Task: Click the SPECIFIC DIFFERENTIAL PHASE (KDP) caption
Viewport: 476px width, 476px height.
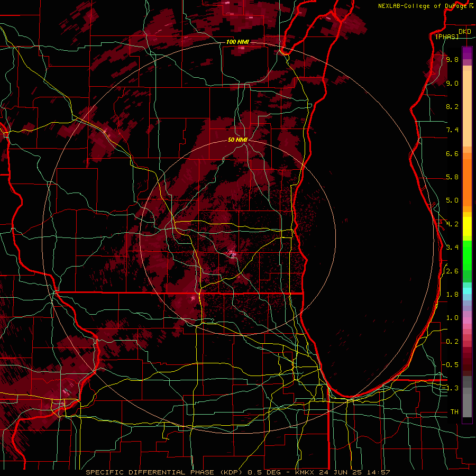Action: (166, 472)
